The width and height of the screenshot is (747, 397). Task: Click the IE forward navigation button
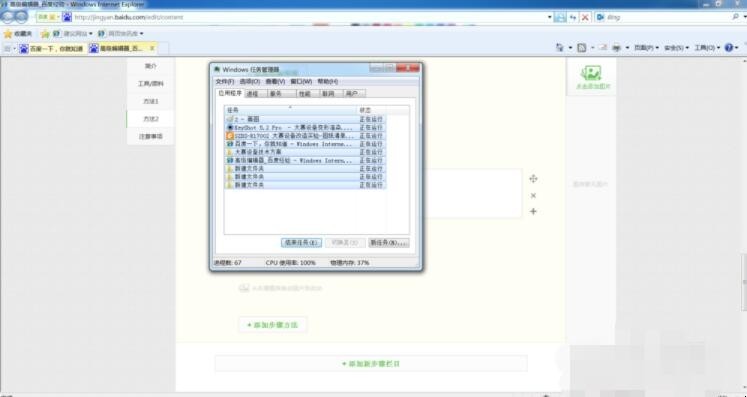(22, 17)
